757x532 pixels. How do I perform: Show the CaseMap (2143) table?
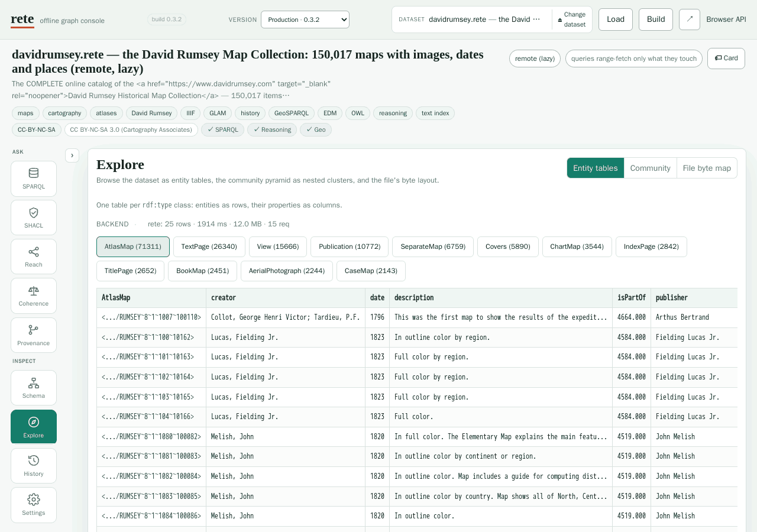point(371,271)
